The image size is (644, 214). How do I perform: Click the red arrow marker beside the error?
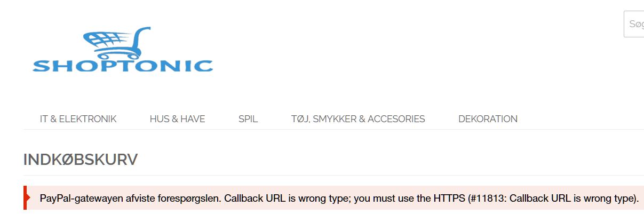[26, 199]
